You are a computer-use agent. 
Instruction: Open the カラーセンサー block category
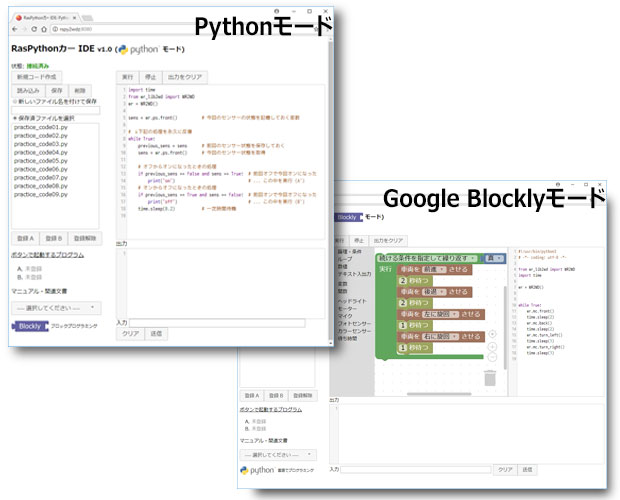click(x=354, y=331)
